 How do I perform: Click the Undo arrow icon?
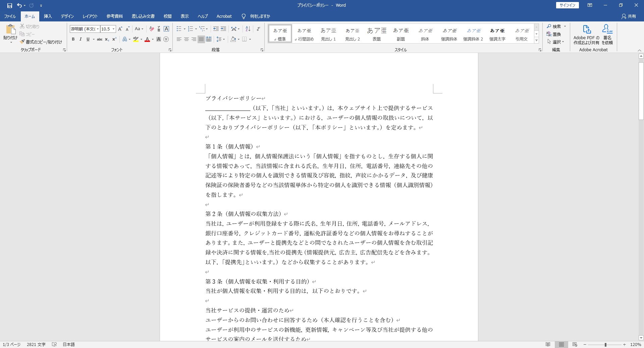pos(19,5)
